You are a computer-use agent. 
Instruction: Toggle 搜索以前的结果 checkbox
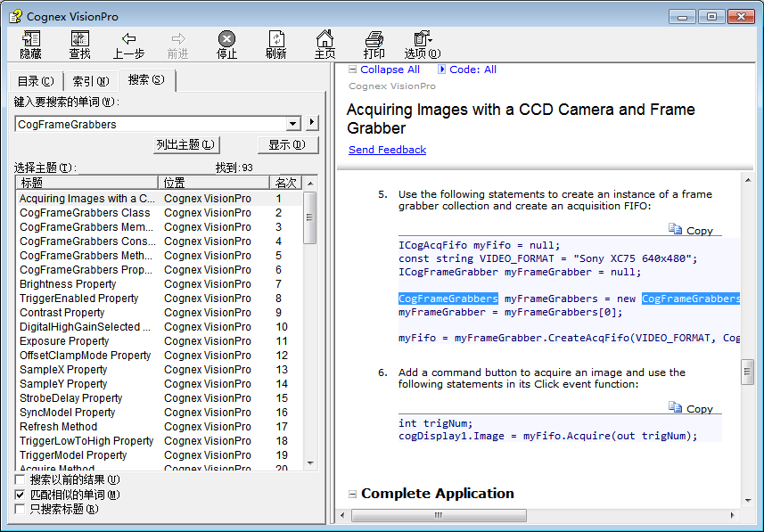pos(20,480)
